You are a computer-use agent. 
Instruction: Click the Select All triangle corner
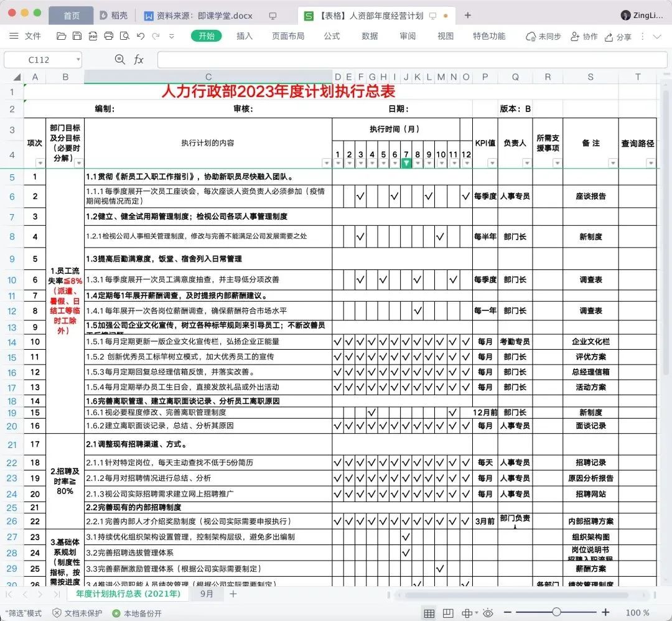click(x=17, y=77)
